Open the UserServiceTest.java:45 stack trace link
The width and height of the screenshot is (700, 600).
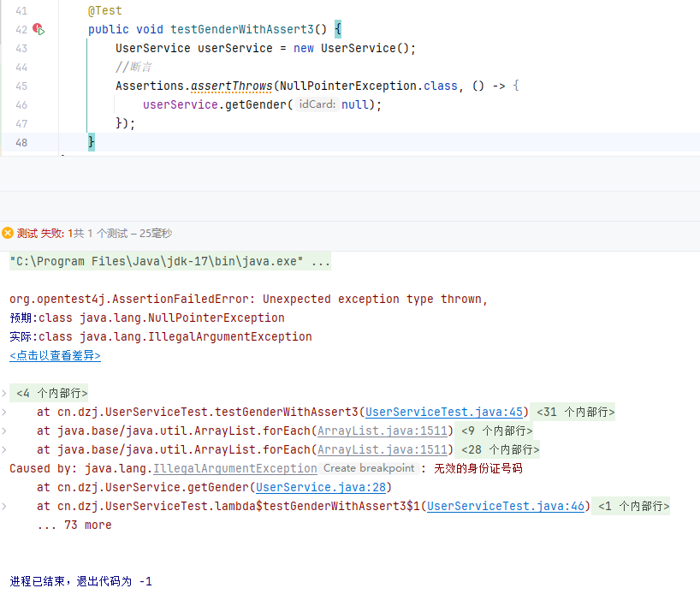click(x=443, y=412)
